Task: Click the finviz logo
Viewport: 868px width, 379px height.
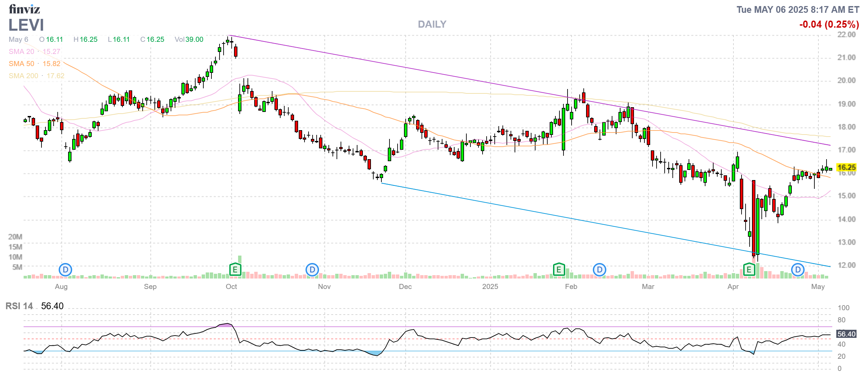Action: 24,9
